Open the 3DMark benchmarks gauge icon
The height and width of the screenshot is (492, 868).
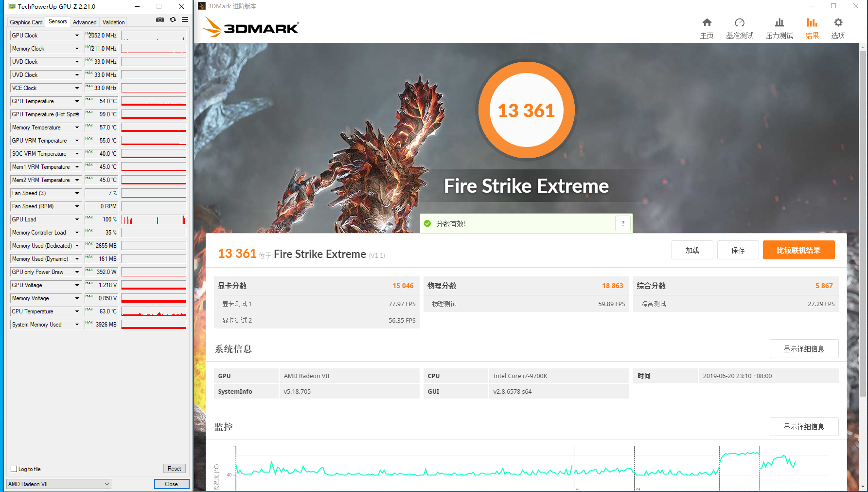point(740,22)
